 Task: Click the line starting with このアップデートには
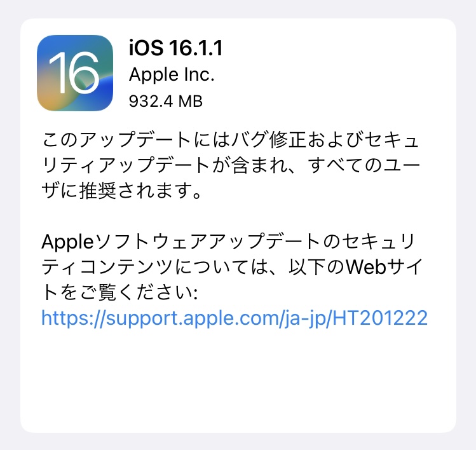click(231, 140)
